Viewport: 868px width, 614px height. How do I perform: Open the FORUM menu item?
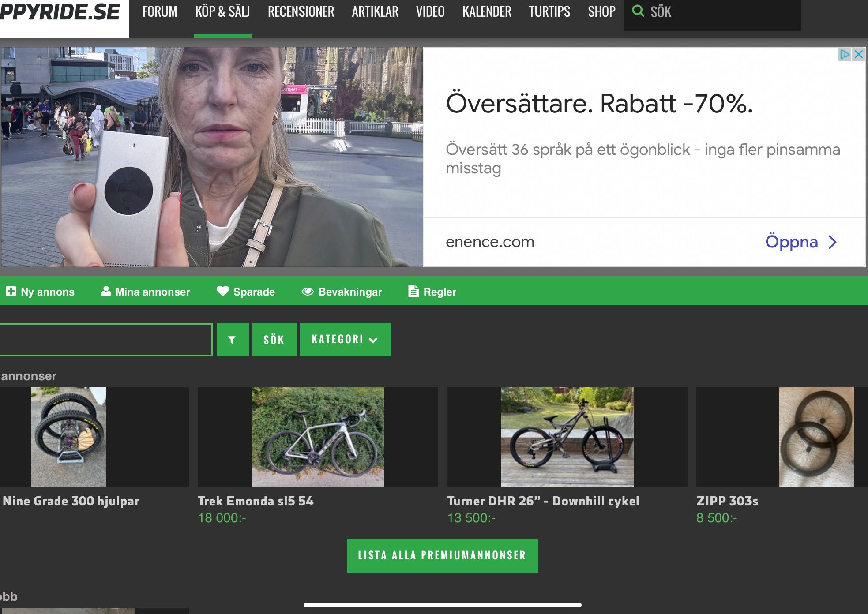click(160, 11)
